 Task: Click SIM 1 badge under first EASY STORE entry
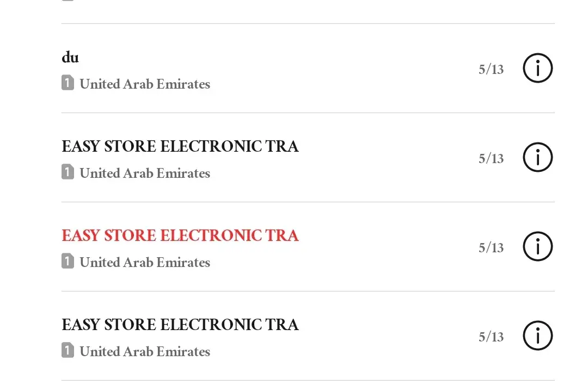[68, 172]
